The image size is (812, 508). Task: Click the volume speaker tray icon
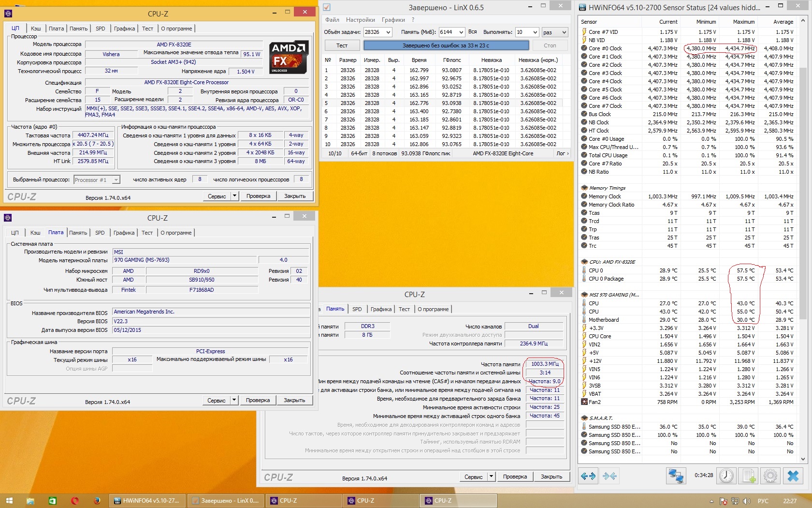click(x=747, y=501)
